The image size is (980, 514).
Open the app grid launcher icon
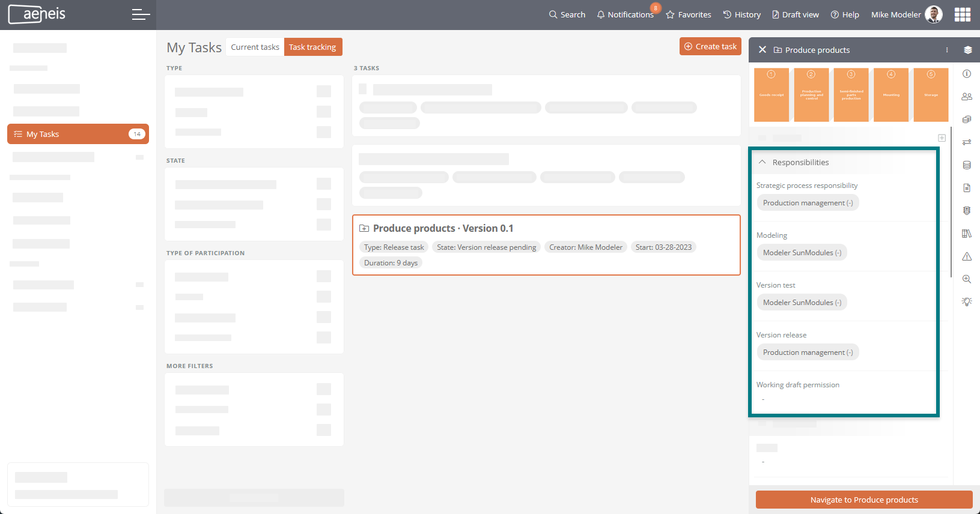pos(963,14)
